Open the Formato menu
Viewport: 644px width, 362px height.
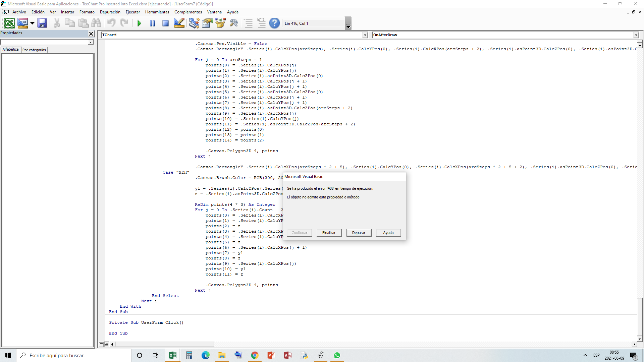pyautogui.click(x=87, y=12)
